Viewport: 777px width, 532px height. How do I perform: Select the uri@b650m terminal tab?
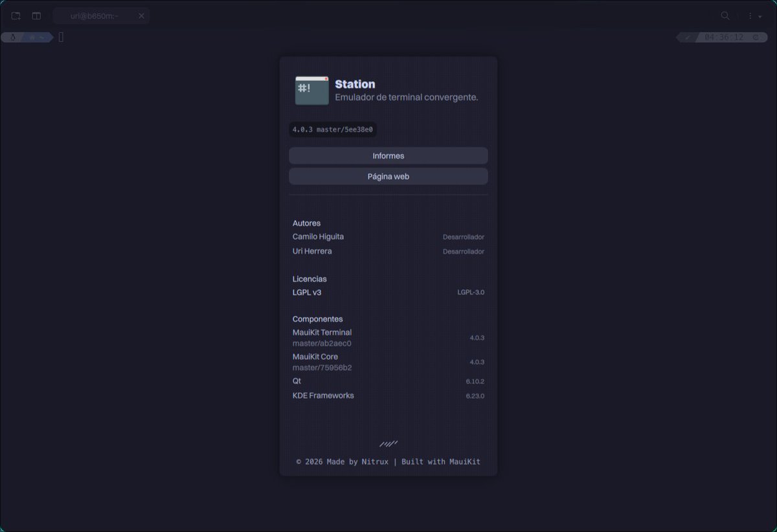[x=100, y=16]
